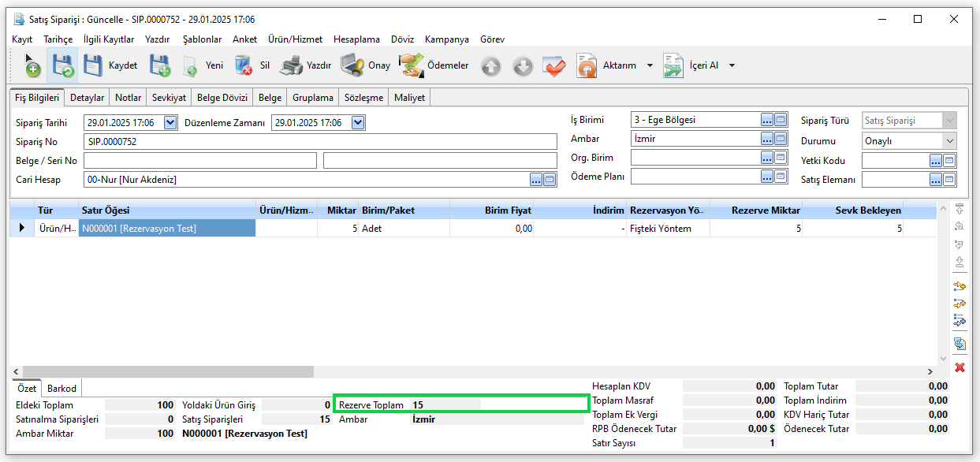Create a new record with Yeni
Screen dimensions: 980x462
click(x=203, y=65)
